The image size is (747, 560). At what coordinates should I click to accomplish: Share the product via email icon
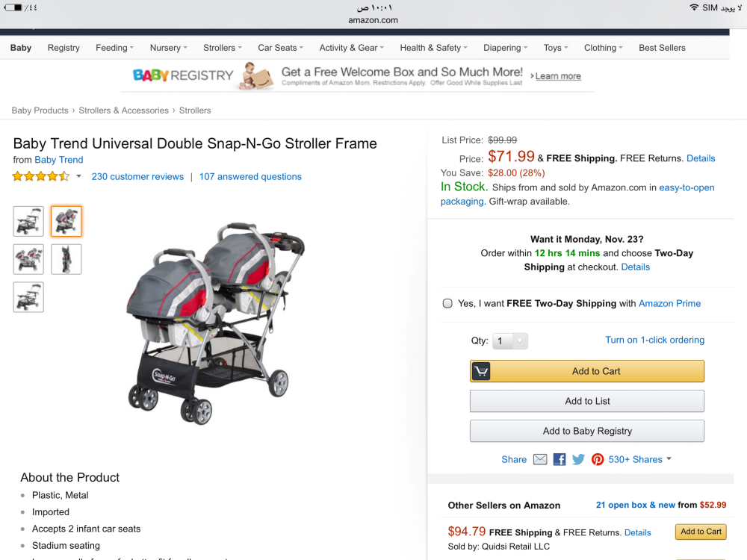tap(540, 459)
